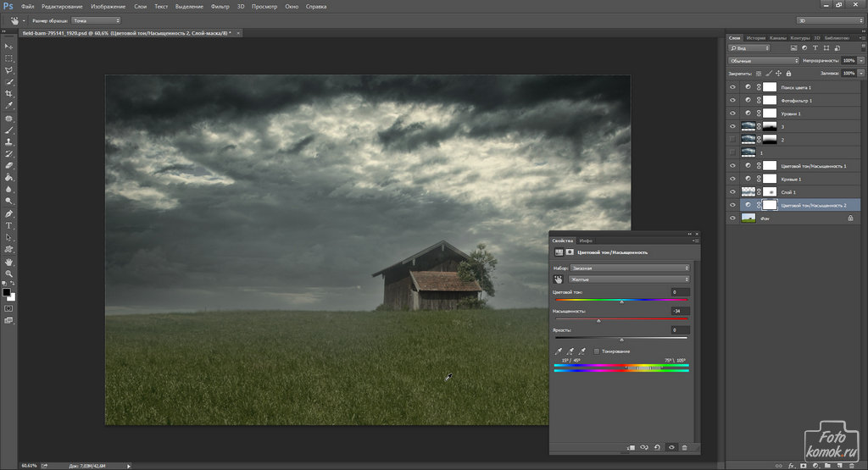Open the Фильтр menu

[x=220, y=7]
